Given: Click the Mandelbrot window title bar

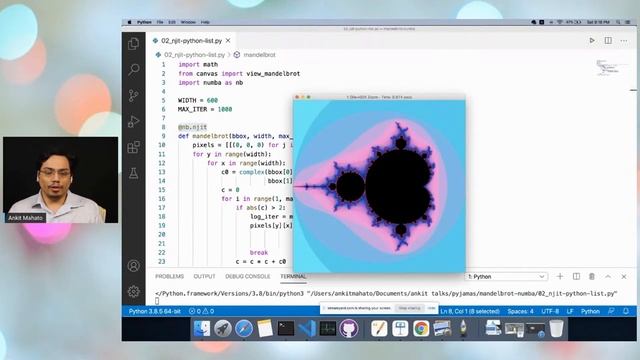Looking at the screenshot, I should [379, 97].
